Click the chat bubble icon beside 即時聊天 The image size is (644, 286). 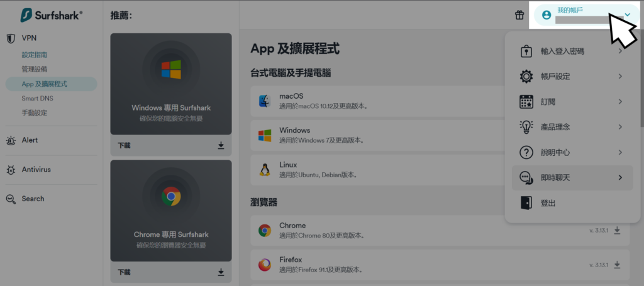click(526, 178)
